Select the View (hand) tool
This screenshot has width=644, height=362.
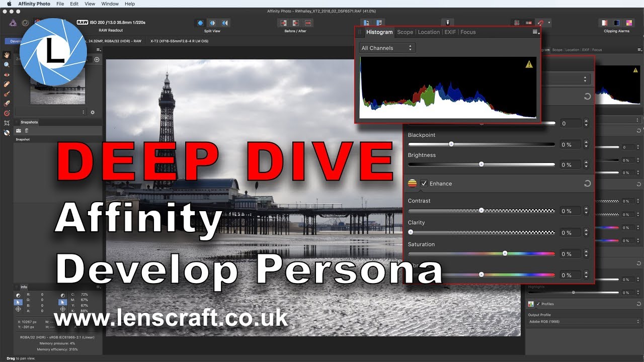click(x=7, y=55)
